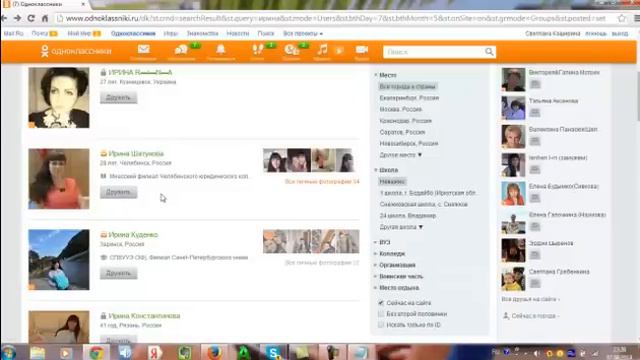Expand 'Другая школа' dropdown
Screen dimensions: 640x360
click(401, 227)
